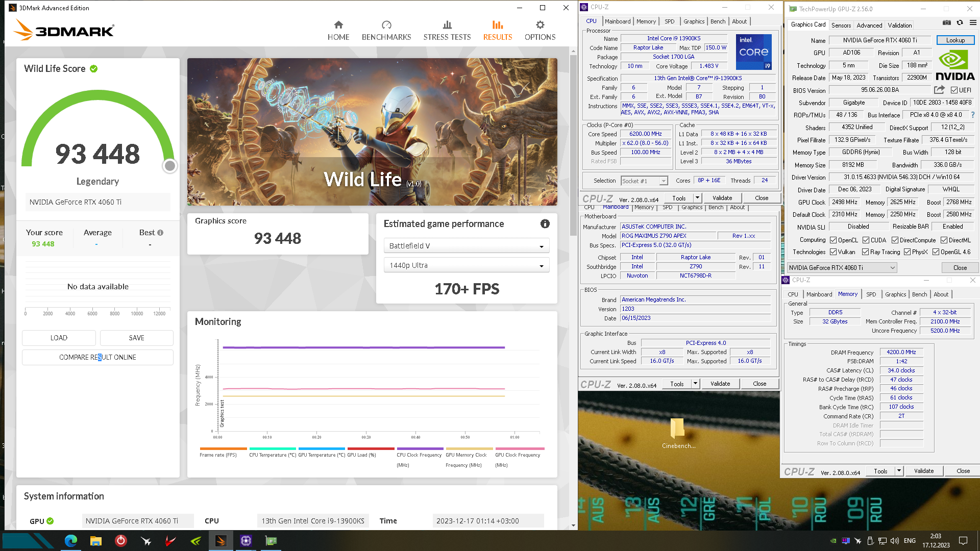Open File Explorer from the taskbar
The width and height of the screenshot is (980, 551).
pyautogui.click(x=95, y=541)
